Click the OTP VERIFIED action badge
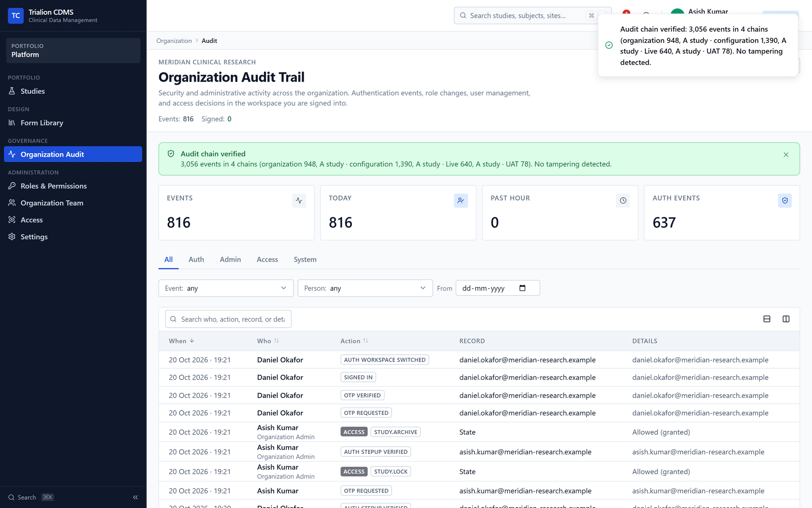The image size is (812, 508). coord(362,395)
